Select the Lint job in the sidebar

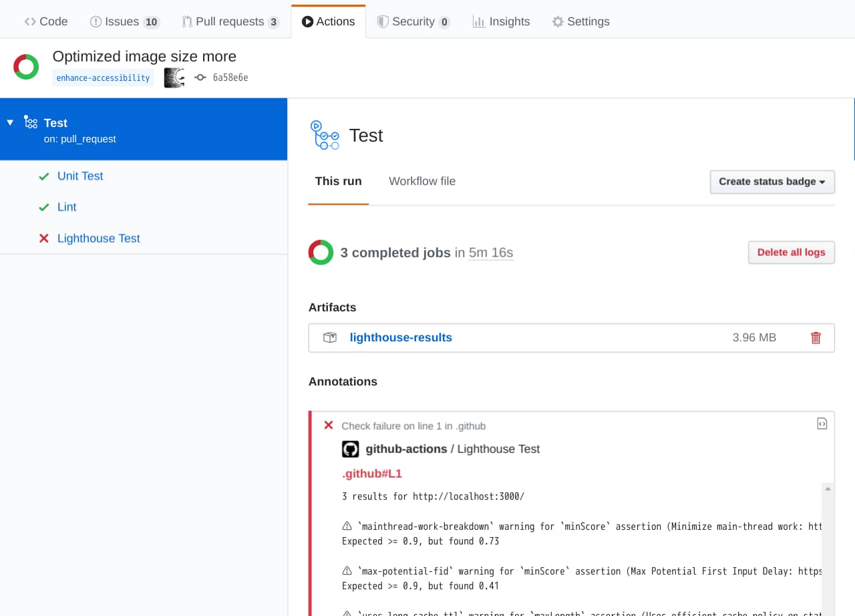(66, 206)
